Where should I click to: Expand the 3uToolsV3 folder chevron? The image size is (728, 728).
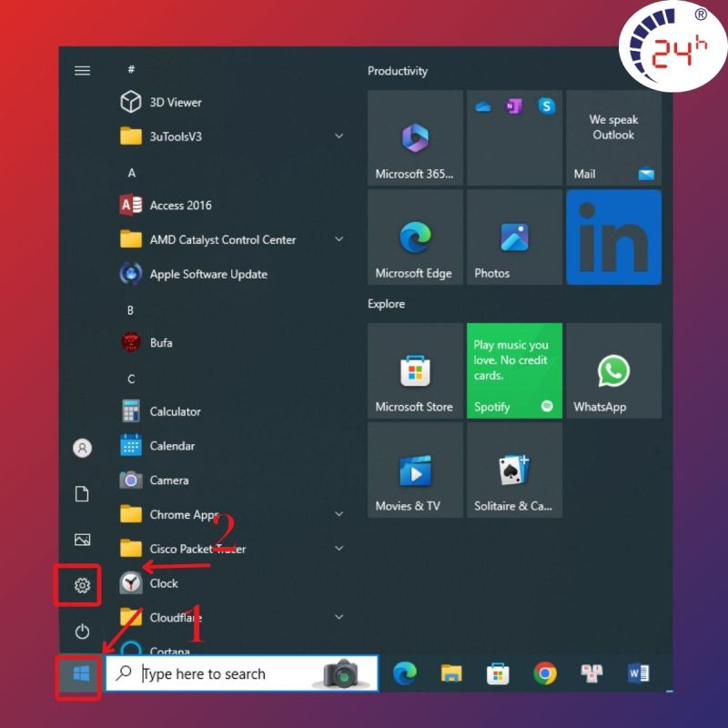[x=339, y=136]
